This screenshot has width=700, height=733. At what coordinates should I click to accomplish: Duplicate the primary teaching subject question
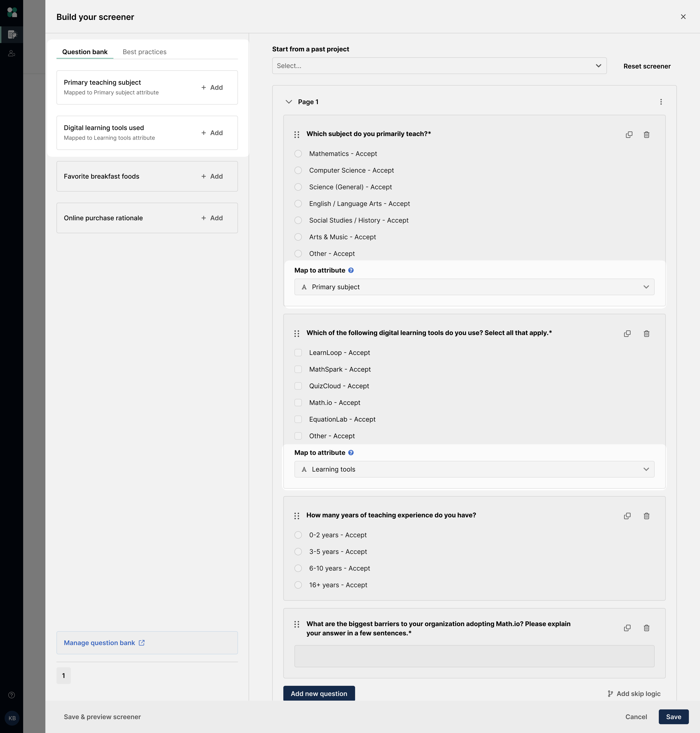point(629,135)
